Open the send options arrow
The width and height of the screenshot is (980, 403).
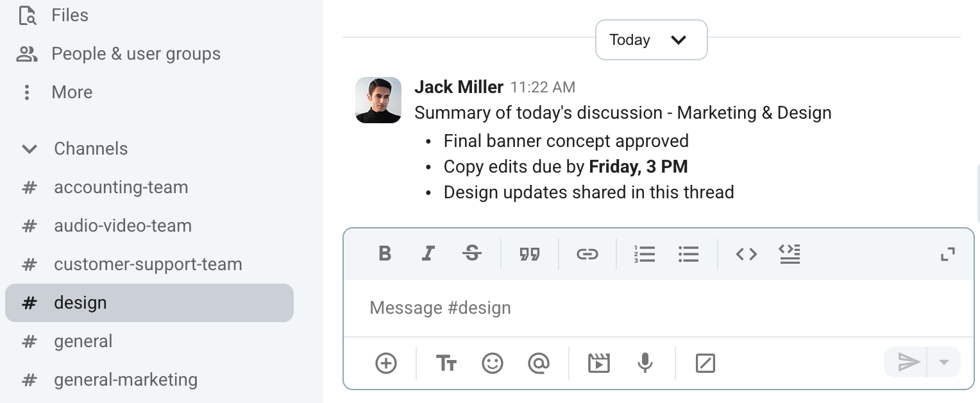[943, 362]
